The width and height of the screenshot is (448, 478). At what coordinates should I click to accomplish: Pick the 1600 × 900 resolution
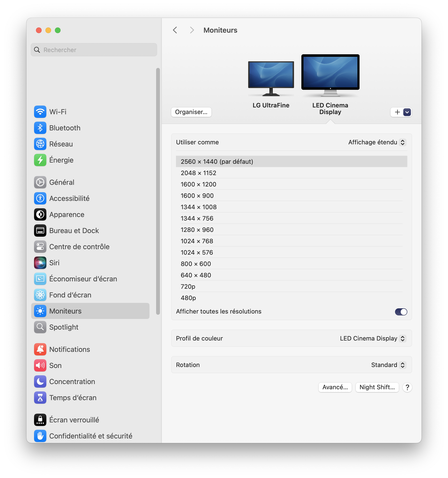tap(291, 195)
